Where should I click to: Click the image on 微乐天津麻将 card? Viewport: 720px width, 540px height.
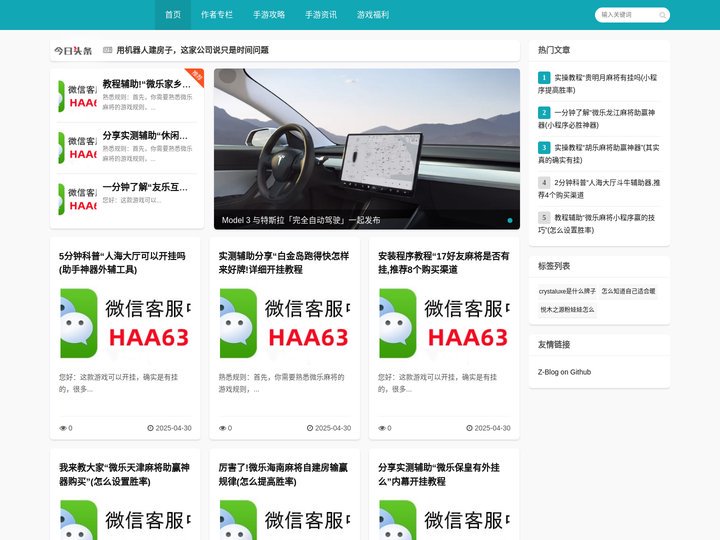pos(125,520)
